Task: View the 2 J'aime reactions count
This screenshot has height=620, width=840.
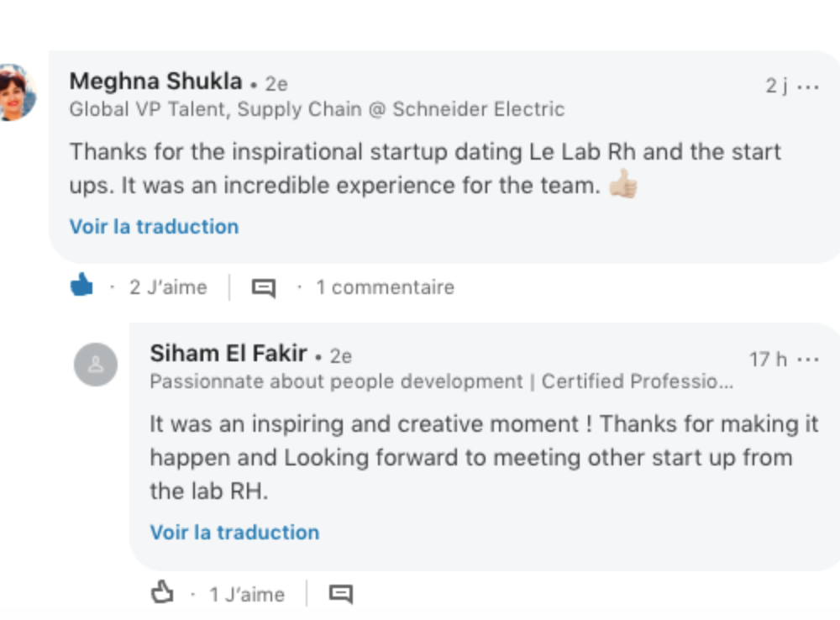Action: [x=168, y=287]
